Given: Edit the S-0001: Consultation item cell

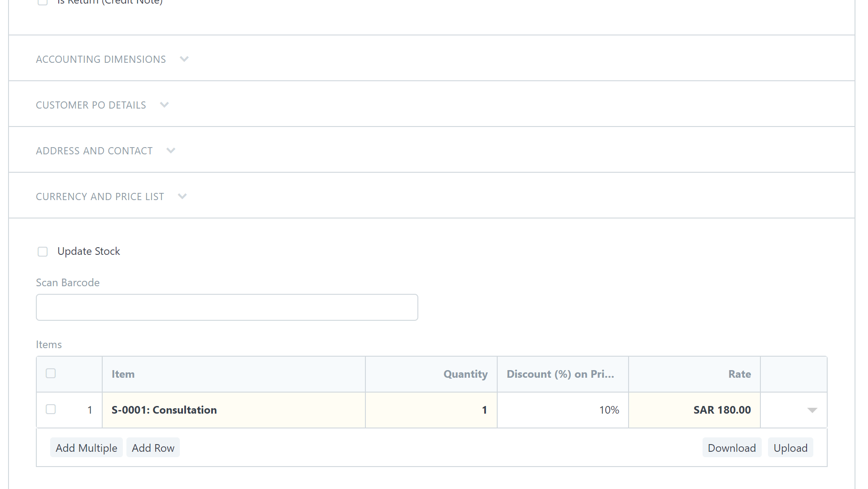Looking at the screenshot, I should 233,410.
